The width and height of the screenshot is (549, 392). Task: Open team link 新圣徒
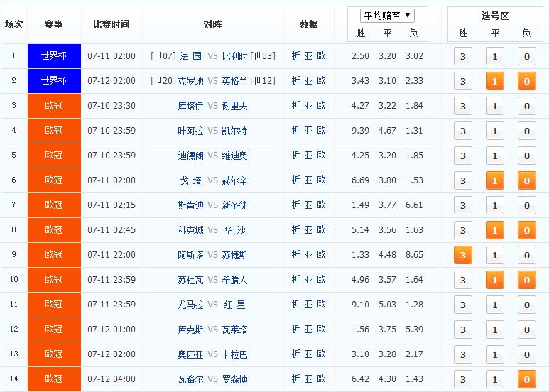(x=234, y=205)
